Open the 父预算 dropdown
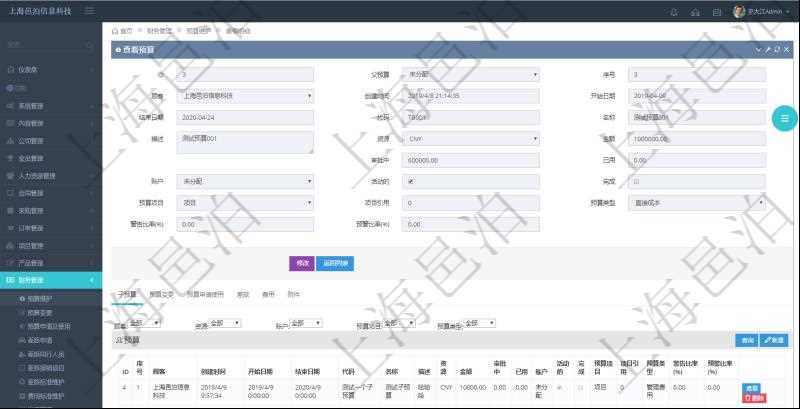Viewport: 800px width, 409px height. pyautogui.click(x=470, y=74)
